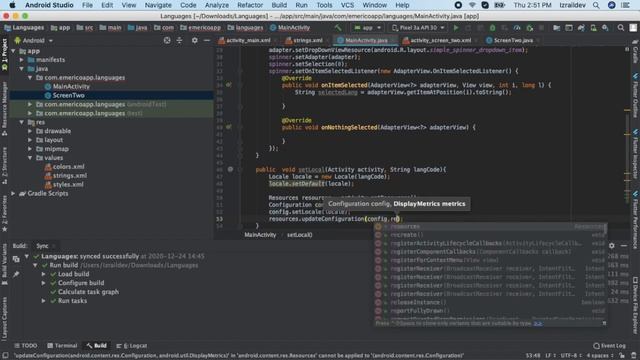
Task: Hide the Project tool window
Action: pyautogui.click(x=207, y=40)
